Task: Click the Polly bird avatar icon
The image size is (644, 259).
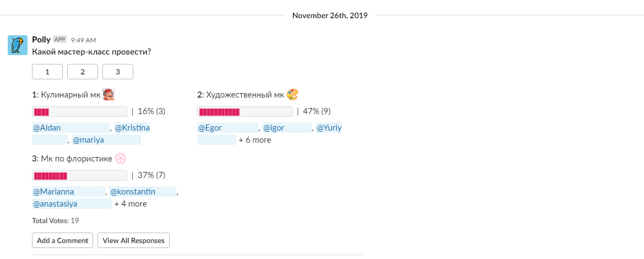Action: click(x=18, y=45)
